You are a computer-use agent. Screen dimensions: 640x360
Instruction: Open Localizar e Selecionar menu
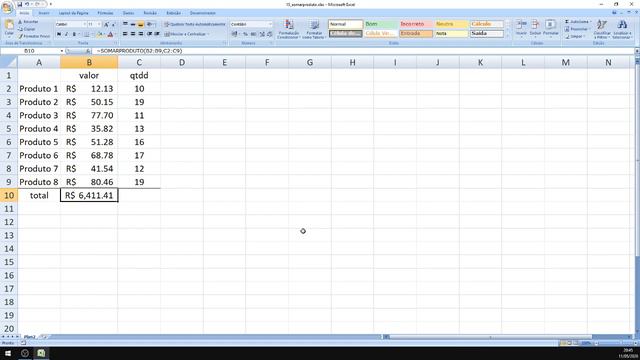click(622, 29)
